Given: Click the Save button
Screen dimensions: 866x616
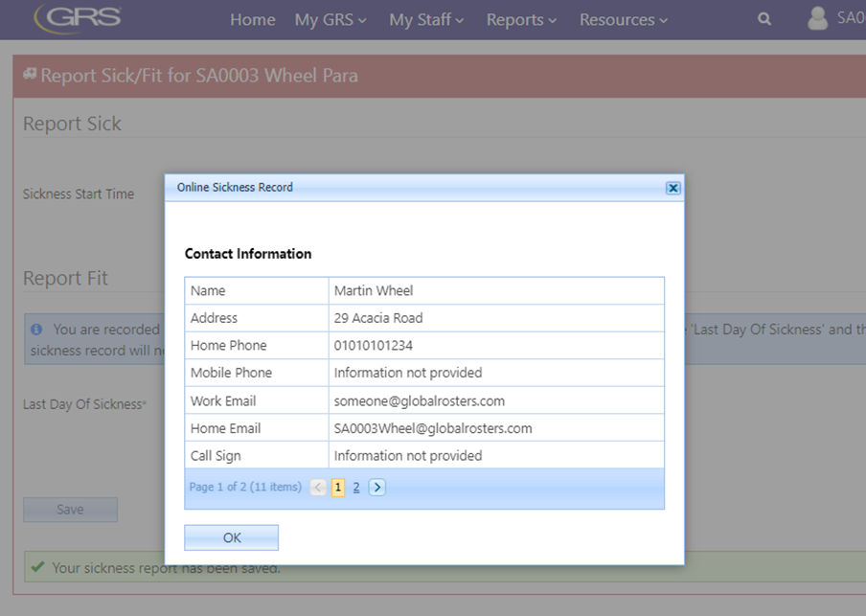Looking at the screenshot, I should tap(70, 510).
